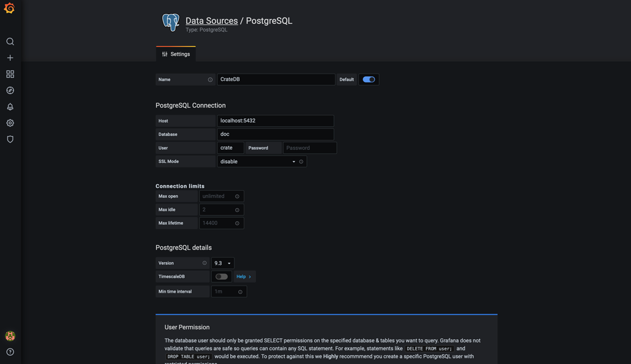
Task: Toggle the Default data source switch
Action: (369, 79)
